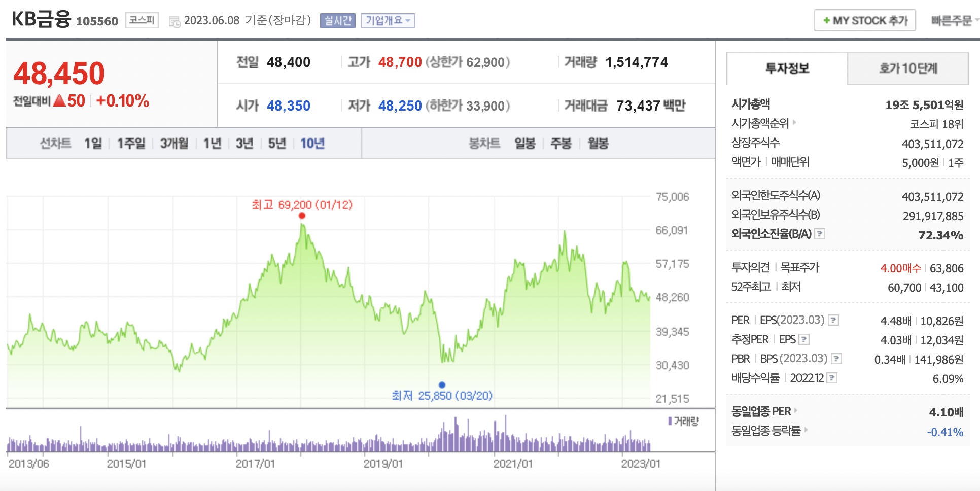
Task: Select the 5년 line chart period
Action: click(277, 144)
